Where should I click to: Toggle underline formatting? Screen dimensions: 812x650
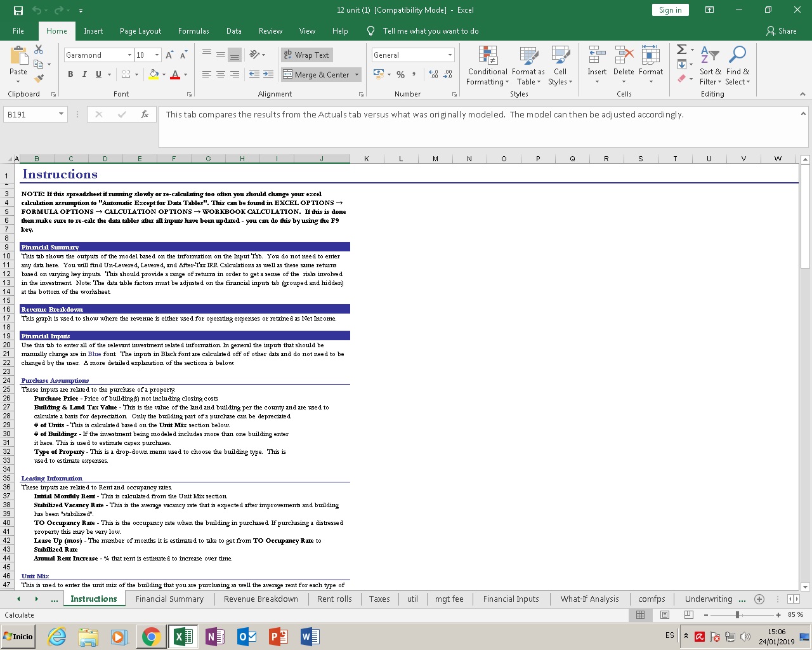98,74
